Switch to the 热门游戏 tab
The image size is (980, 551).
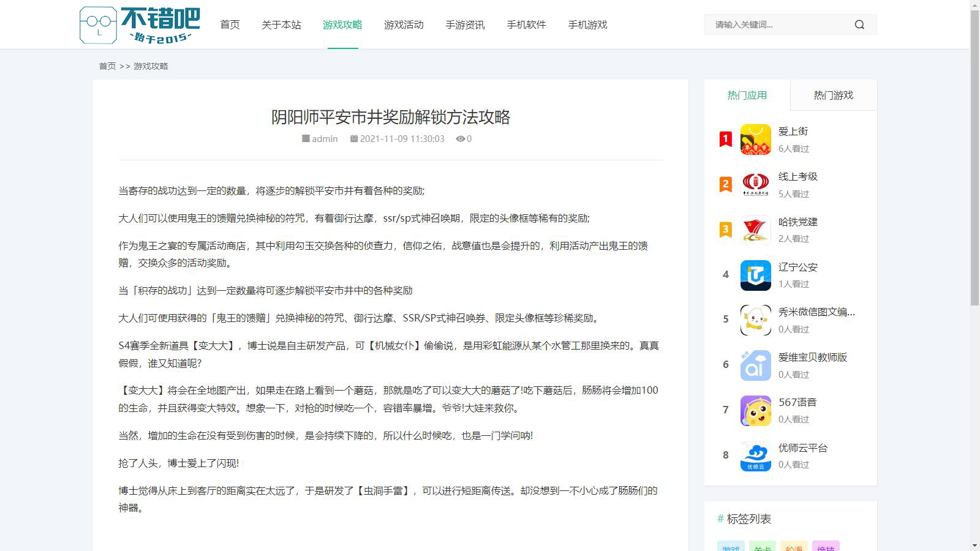tap(833, 95)
